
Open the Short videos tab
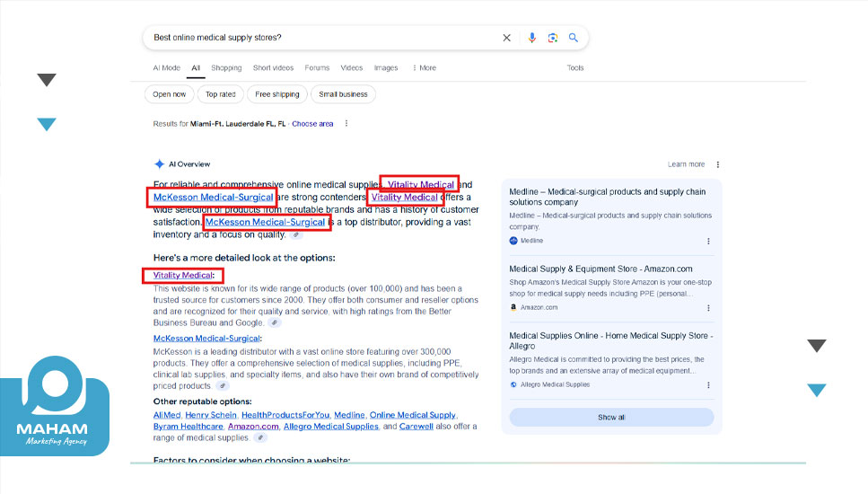(x=274, y=67)
